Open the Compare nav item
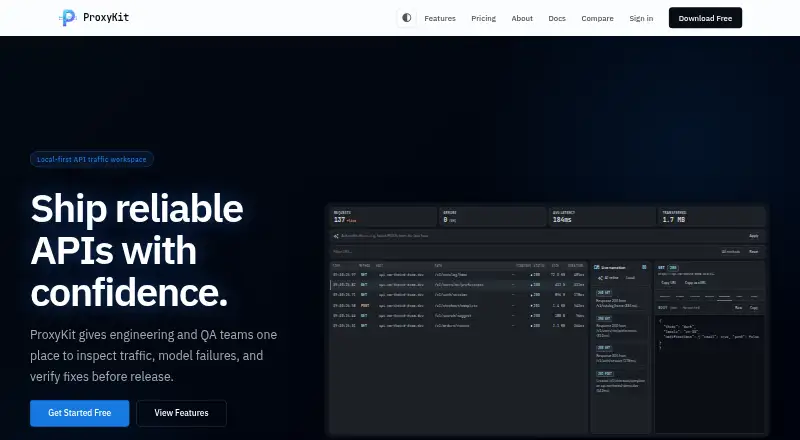Viewport: 800px width, 440px height. (x=597, y=18)
